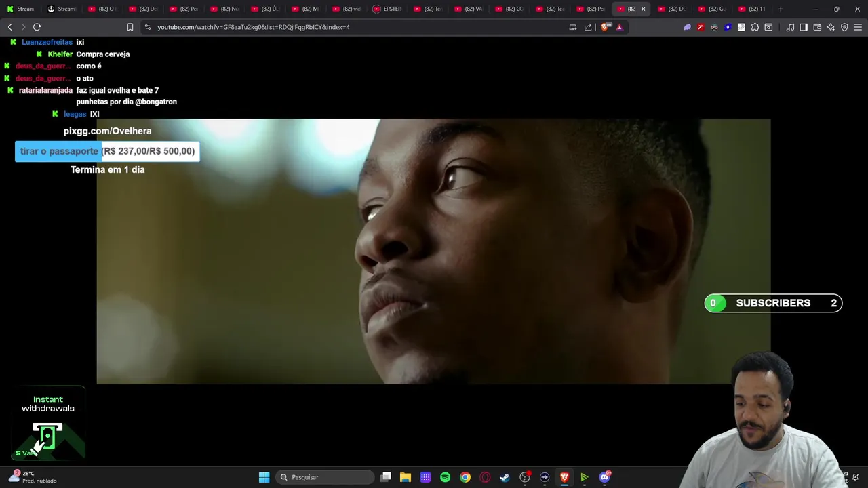The height and width of the screenshot is (488, 868).
Task: Open Task View from taskbar
Action: [x=386, y=477]
